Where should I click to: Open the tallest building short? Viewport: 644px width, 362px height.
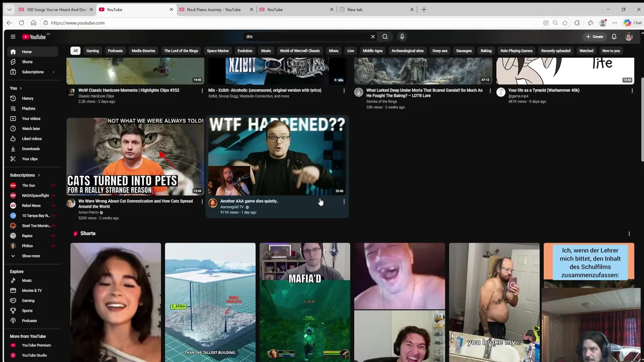tap(210, 303)
